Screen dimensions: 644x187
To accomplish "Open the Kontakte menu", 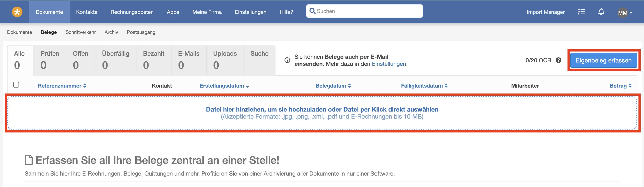I will [87, 12].
